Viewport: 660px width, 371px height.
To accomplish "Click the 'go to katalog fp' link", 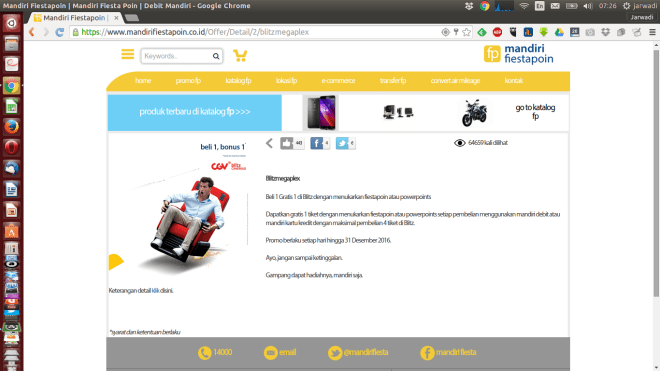I will tap(535, 112).
